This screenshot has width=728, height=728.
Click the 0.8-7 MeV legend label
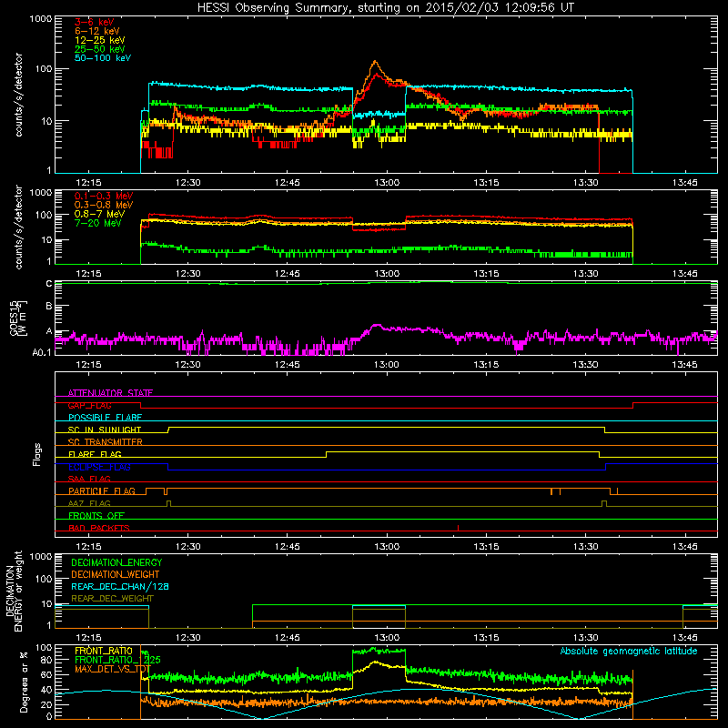(99, 214)
